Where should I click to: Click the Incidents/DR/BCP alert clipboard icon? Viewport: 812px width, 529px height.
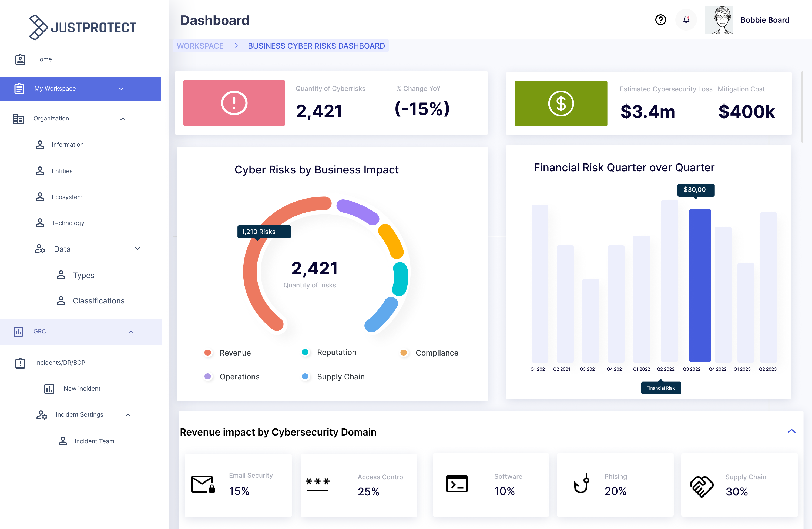coord(20,363)
